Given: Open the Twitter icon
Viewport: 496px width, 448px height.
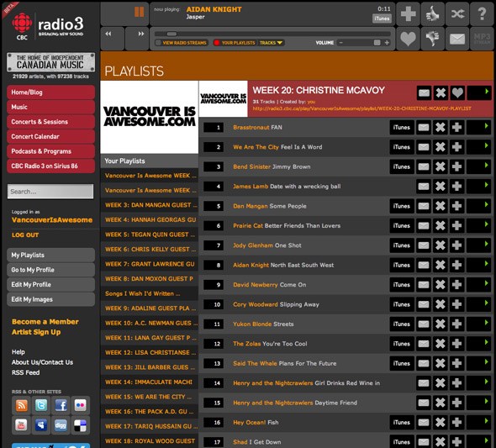Looking at the screenshot, I should point(41,405).
